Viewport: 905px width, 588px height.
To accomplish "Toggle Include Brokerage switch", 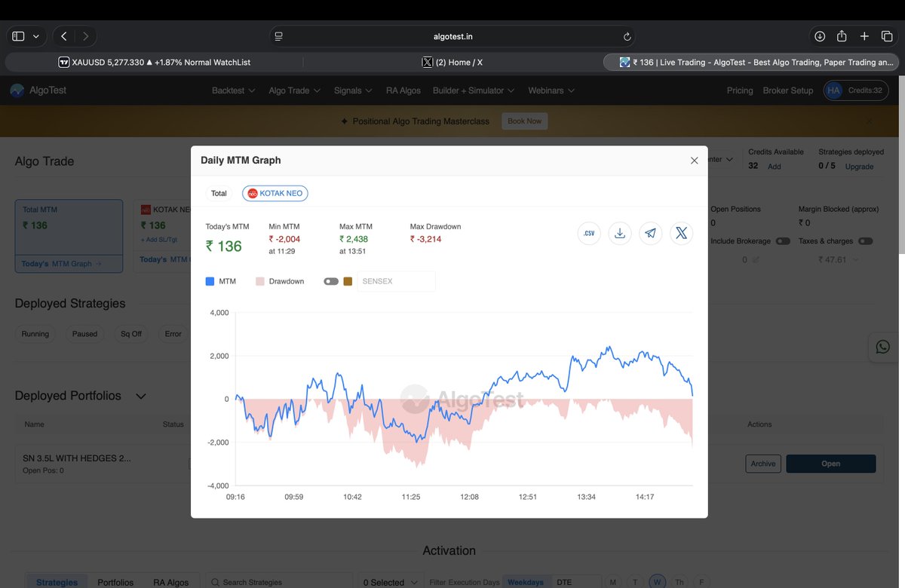I will coord(783,241).
